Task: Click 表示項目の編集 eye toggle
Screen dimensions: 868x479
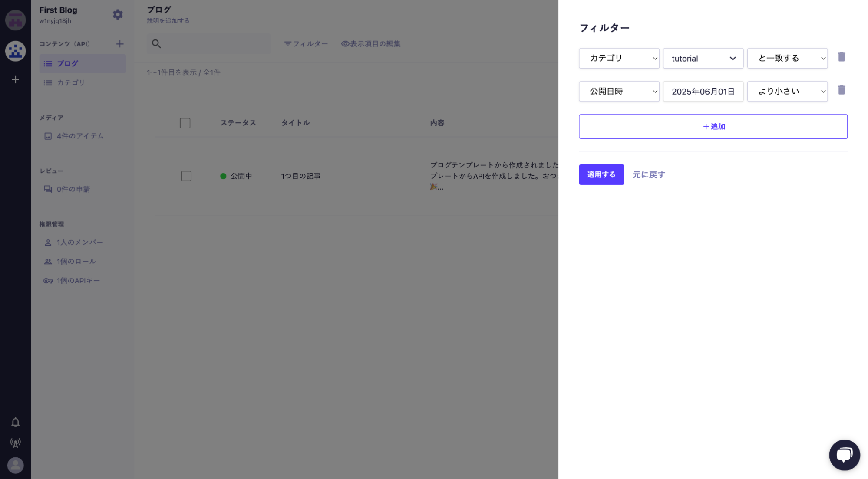Action: 370,44
